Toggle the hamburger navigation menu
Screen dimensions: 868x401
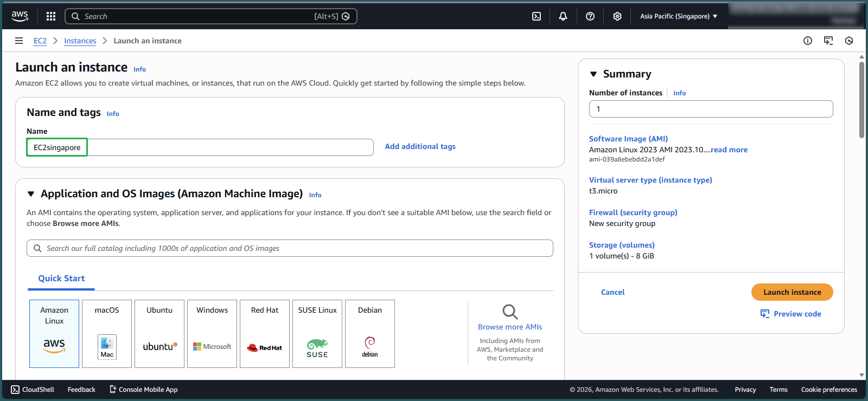(19, 41)
